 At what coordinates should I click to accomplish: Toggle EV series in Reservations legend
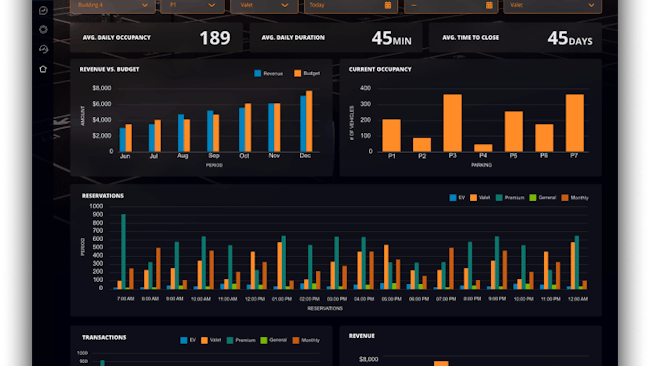click(457, 198)
